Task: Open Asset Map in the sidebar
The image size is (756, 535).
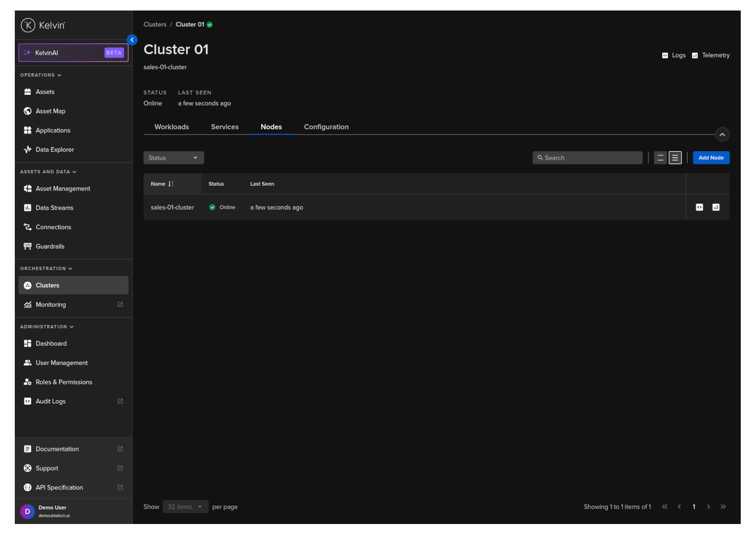Action: 50,111
